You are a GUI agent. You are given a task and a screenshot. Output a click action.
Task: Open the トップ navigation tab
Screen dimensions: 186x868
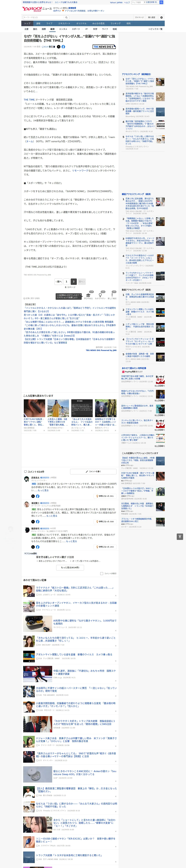click(x=27, y=24)
